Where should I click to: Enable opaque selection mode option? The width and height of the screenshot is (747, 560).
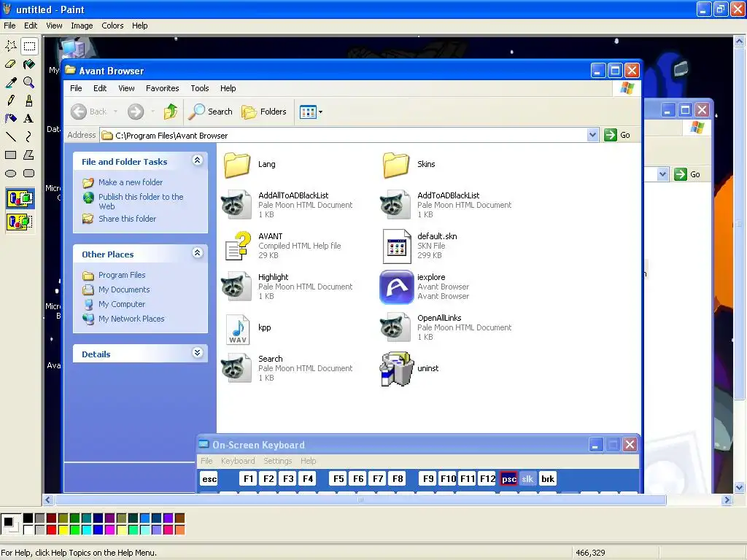20,198
